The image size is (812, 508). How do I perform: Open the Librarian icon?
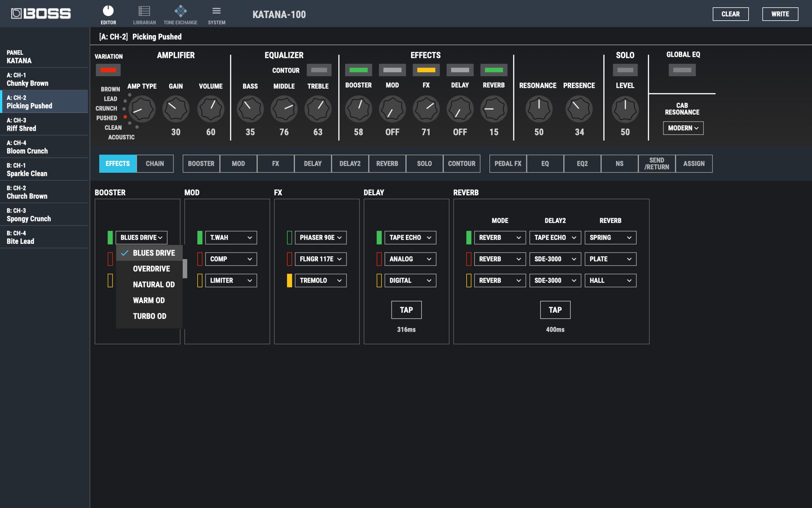[x=144, y=15]
